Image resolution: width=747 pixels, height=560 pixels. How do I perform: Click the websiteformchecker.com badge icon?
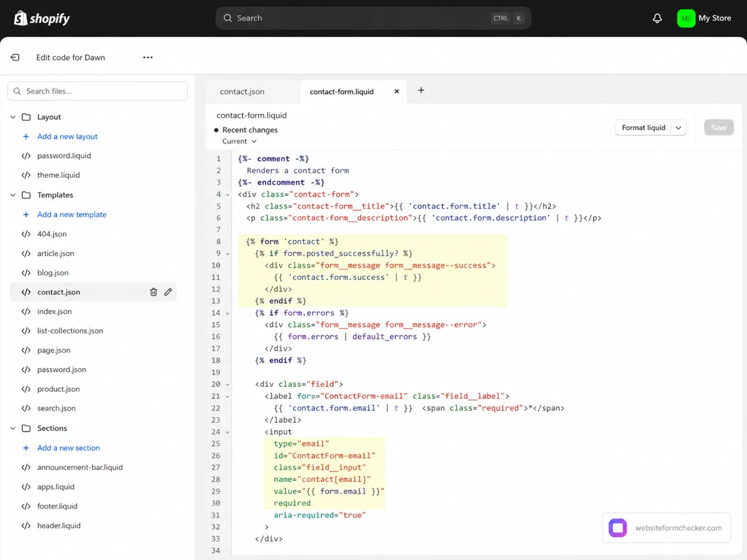pos(618,528)
